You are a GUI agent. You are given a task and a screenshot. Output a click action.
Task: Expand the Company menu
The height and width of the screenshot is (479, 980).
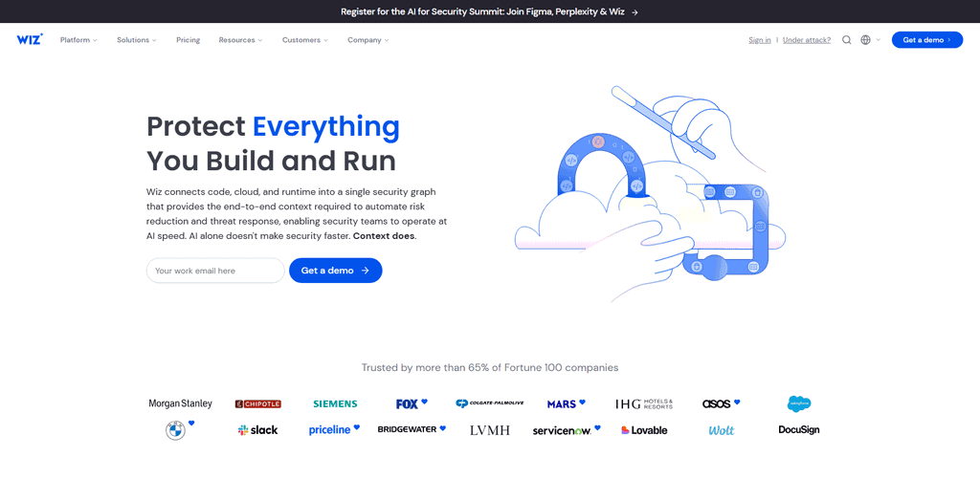coord(368,40)
